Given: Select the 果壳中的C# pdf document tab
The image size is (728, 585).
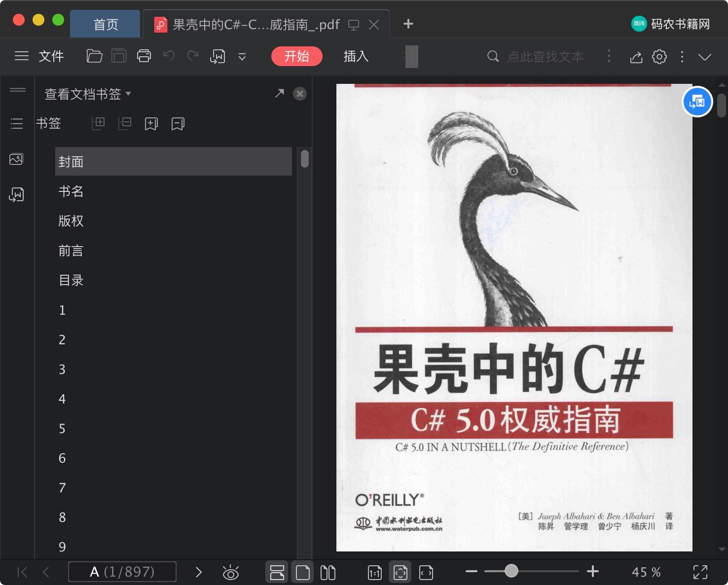Looking at the screenshot, I should [x=256, y=25].
